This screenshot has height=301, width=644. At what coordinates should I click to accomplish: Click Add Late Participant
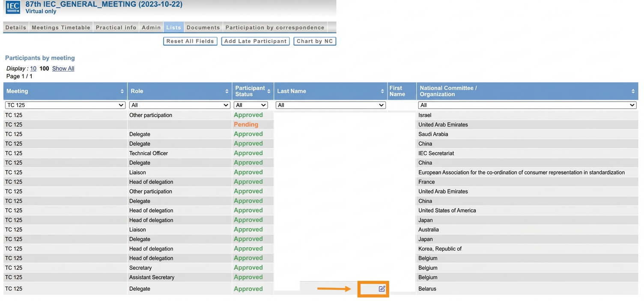pos(255,41)
